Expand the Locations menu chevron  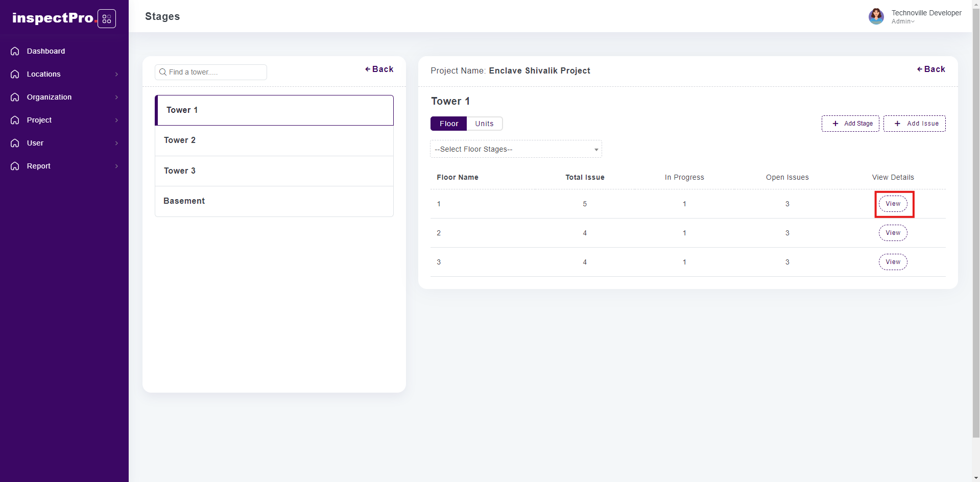click(x=116, y=74)
